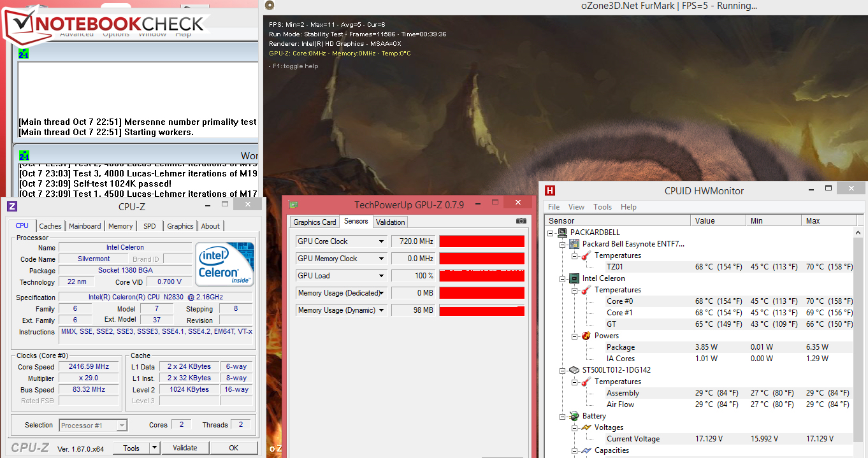868x458 pixels.
Task: Open the HWMonitor File menu
Action: (x=554, y=207)
